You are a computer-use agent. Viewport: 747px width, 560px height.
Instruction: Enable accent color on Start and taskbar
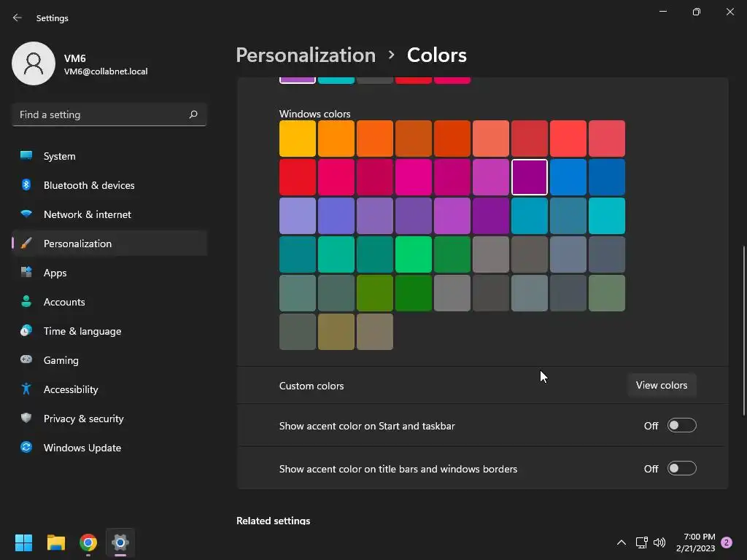tap(682, 425)
